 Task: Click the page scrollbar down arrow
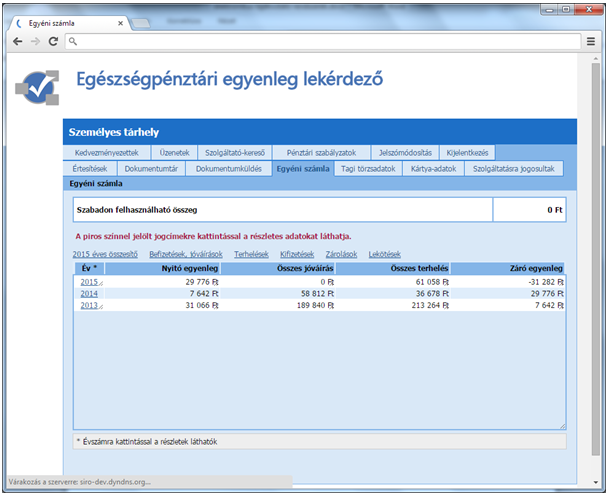coord(596,482)
